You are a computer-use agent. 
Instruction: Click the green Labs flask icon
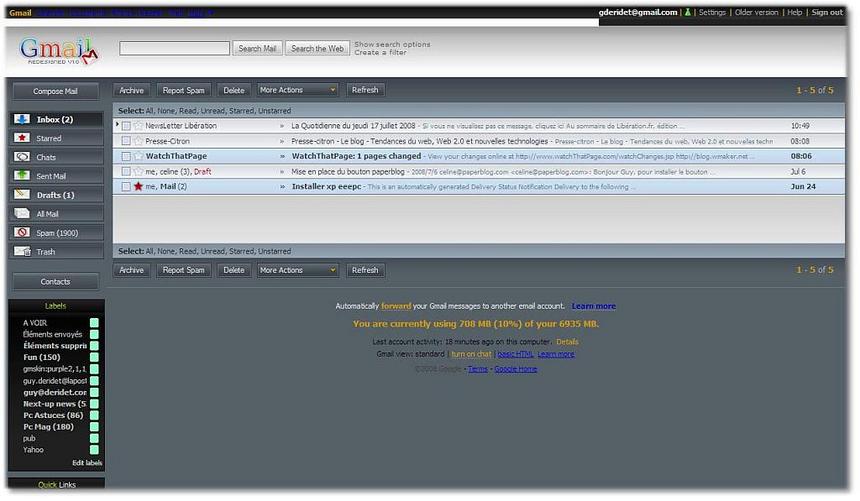click(x=687, y=12)
